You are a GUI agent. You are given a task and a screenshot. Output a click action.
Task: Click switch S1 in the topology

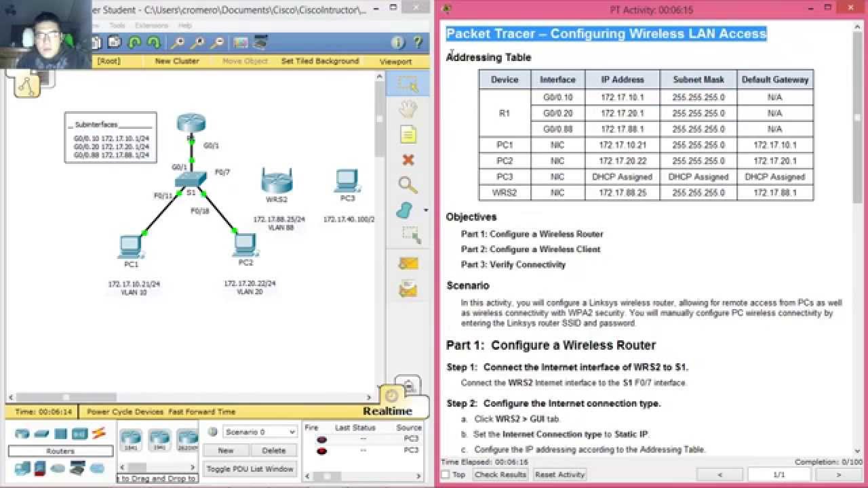(191, 180)
